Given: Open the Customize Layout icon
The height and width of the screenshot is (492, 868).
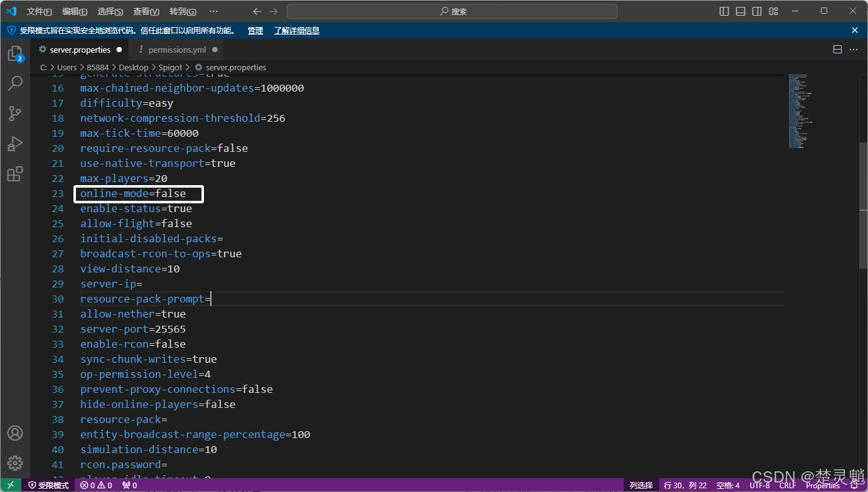Looking at the screenshot, I should pos(774,11).
